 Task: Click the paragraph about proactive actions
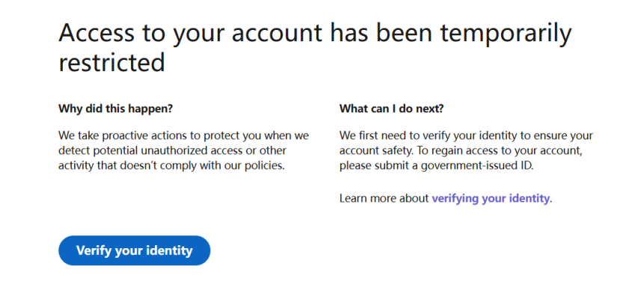[x=183, y=150]
